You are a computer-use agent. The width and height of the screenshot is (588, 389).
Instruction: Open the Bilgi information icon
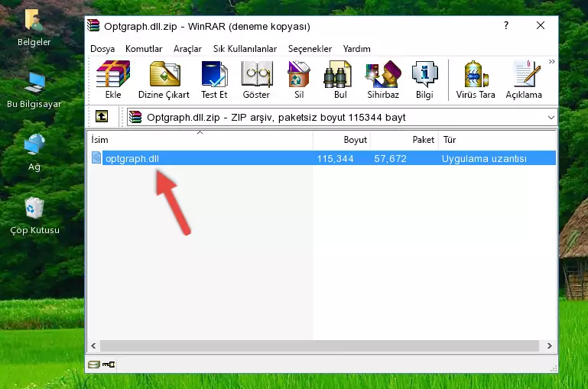[x=424, y=79]
